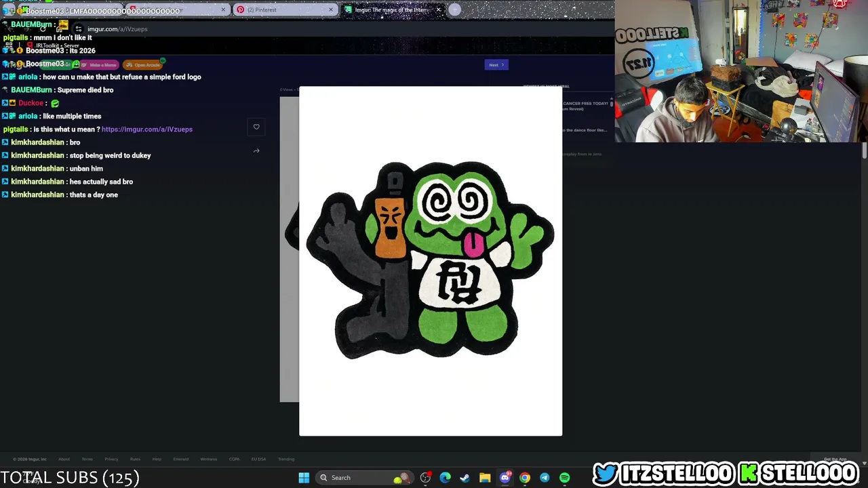Image resolution: width=868 pixels, height=488 pixels.
Task: Open the Rules footer link
Action: [135, 460]
